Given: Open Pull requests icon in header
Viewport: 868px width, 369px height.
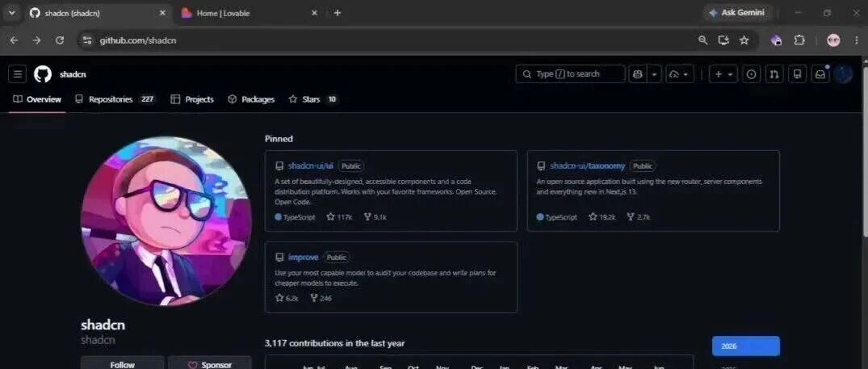Looking at the screenshot, I should (x=774, y=74).
